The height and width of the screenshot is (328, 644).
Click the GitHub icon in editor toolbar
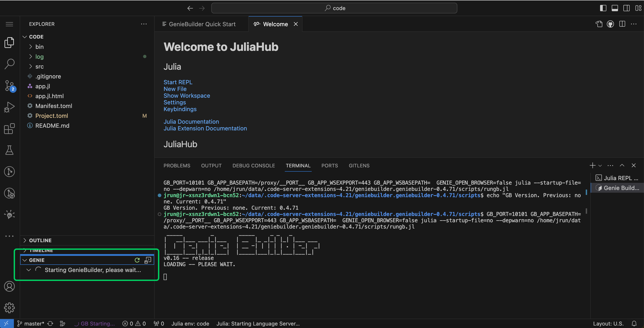click(610, 24)
